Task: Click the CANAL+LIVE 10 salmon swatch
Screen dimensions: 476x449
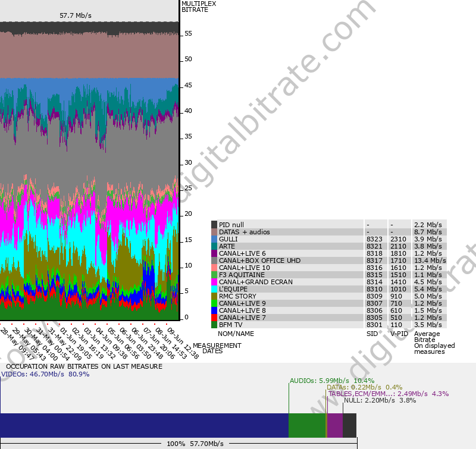Action: 214,268
